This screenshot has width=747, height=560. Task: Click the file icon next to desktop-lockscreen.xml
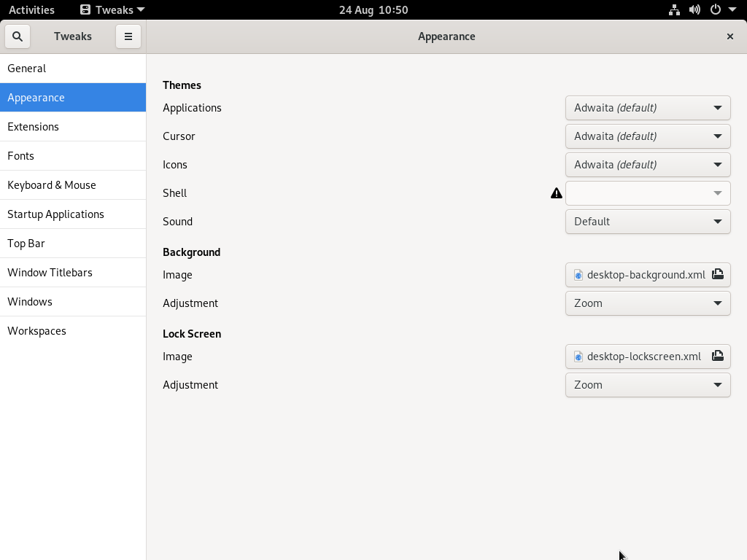tap(578, 357)
